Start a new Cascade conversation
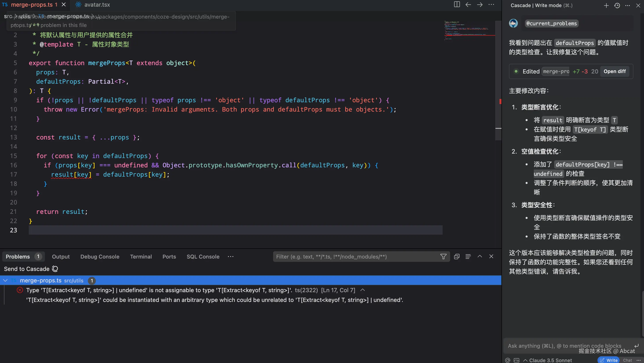This screenshot has height=363, width=644. click(x=606, y=6)
